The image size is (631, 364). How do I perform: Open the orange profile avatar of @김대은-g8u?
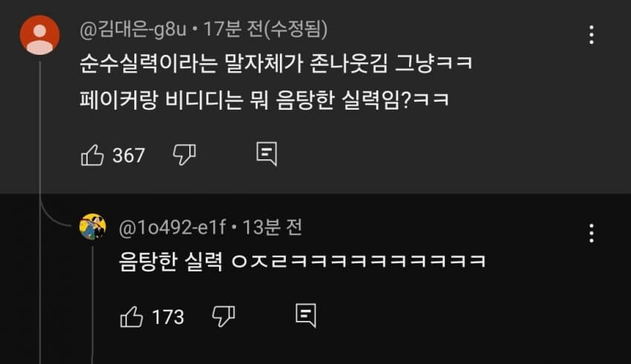click(39, 35)
